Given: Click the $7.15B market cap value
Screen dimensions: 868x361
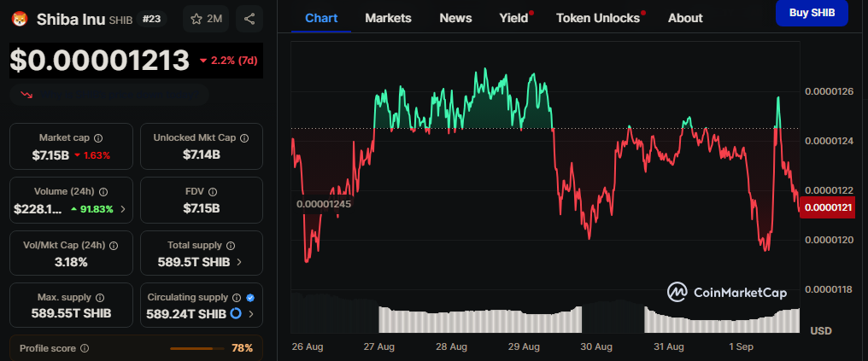Looking at the screenshot, I should click(x=50, y=155).
